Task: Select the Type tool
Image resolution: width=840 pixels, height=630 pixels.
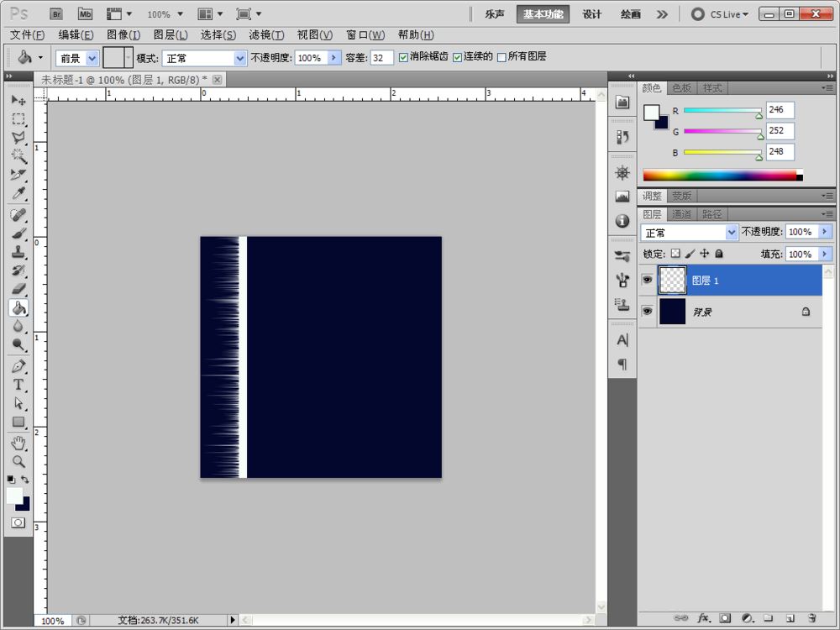Action: (18, 386)
